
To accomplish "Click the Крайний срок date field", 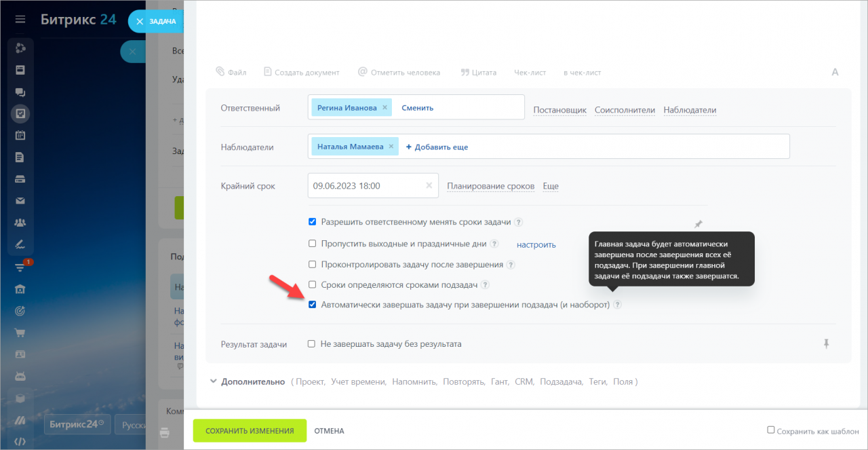I will [x=373, y=185].
